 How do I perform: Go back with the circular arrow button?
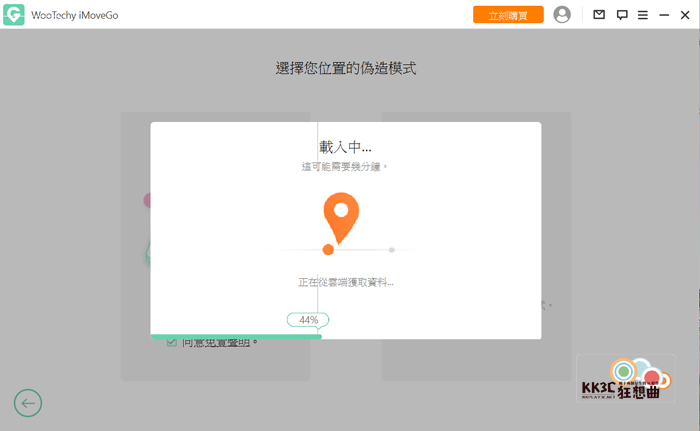pos(28,403)
